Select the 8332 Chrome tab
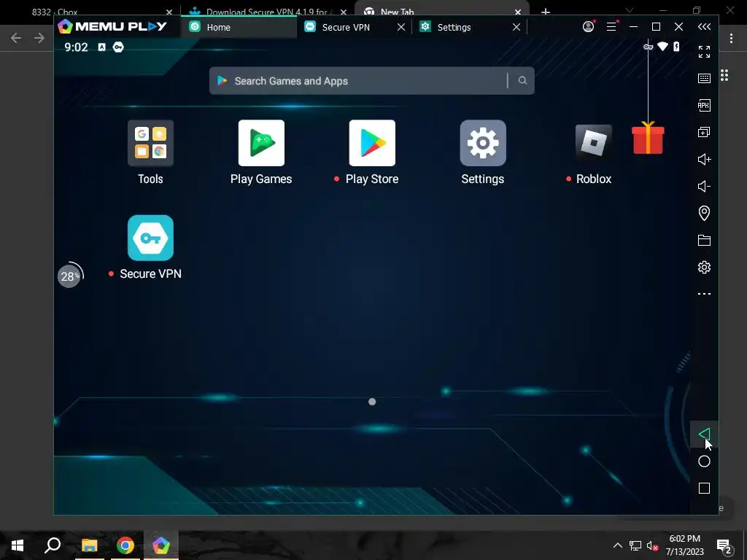This screenshot has height=560, width=747. [90, 12]
